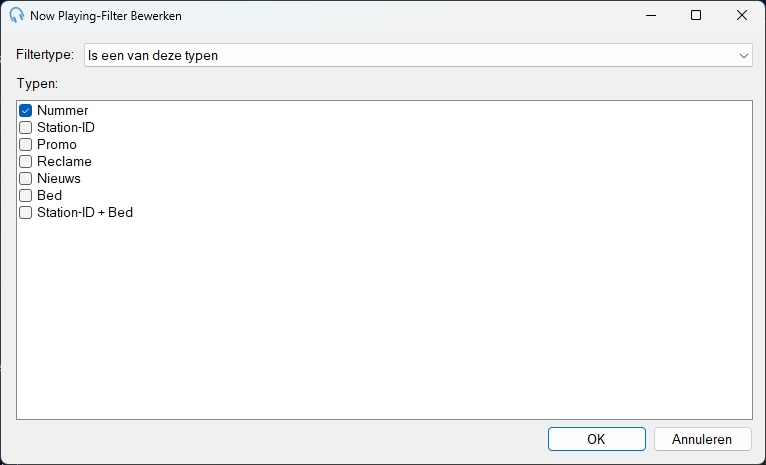This screenshot has height=465, width=766.
Task: Click the Typen label
Action: pyautogui.click(x=37, y=84)
